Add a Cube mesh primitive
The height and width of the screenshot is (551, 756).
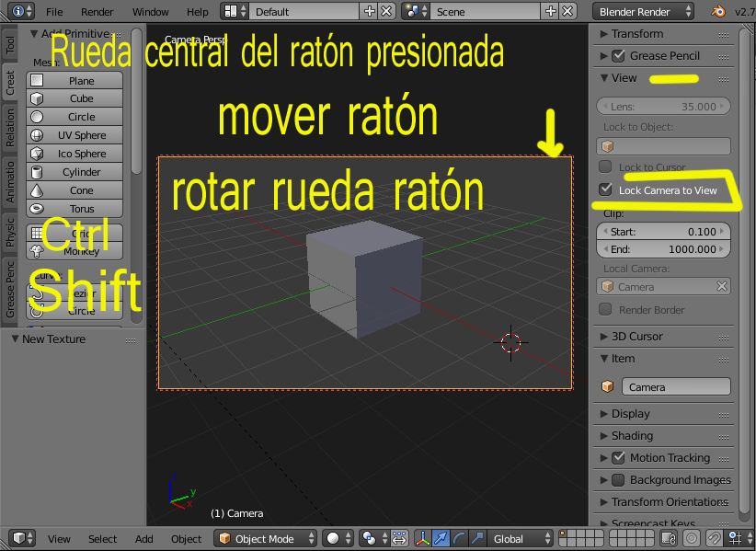point(74,98)
